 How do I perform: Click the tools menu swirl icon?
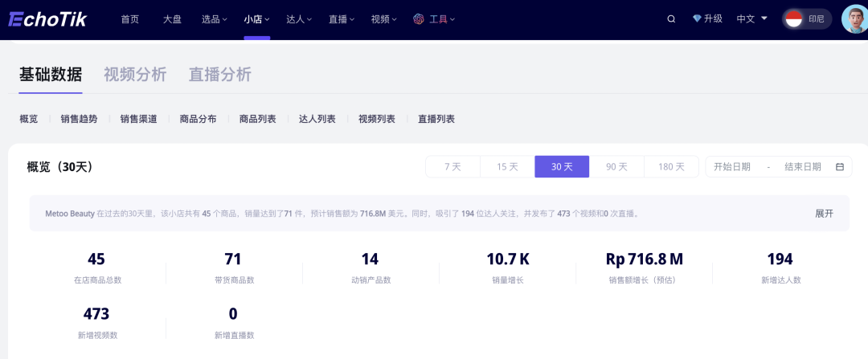[x=418, y=19]
